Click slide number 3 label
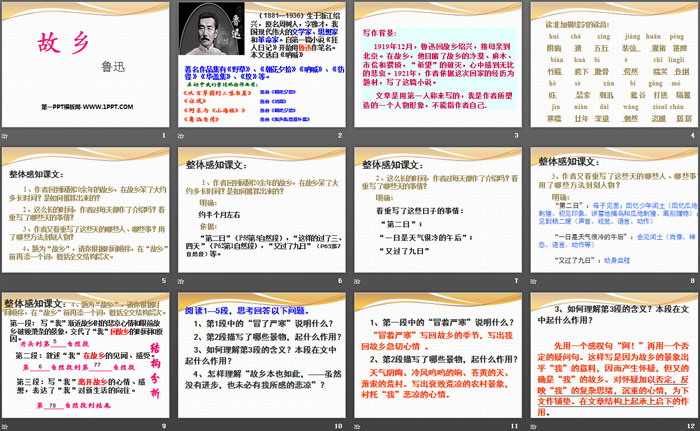The height and width of the screenshot is (431, 700). [x=517, y=135]
